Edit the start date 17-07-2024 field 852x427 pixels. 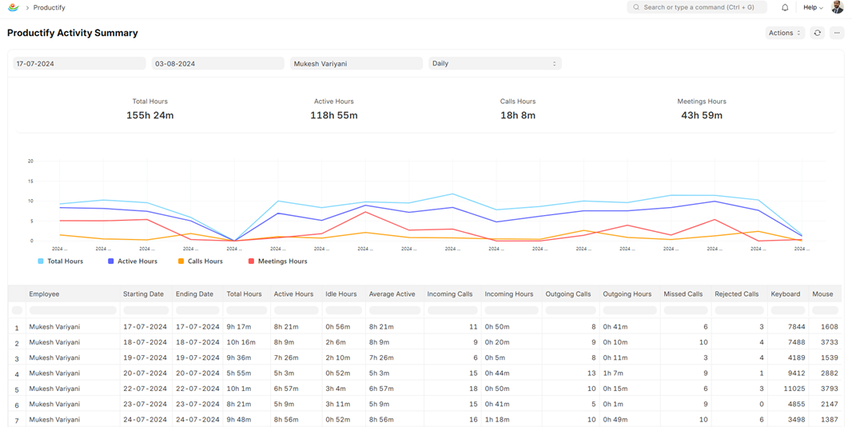79,64
